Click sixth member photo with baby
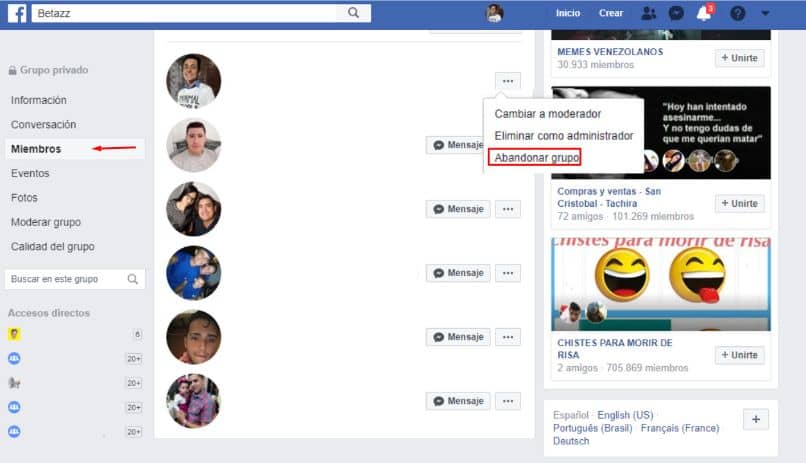The image size is (806, 463). [194, 401]
